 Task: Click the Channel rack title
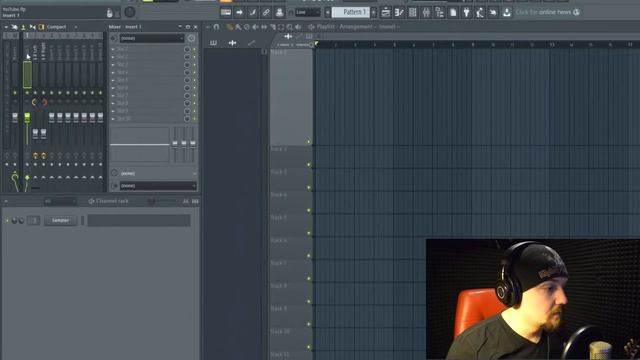click(112, 201)
